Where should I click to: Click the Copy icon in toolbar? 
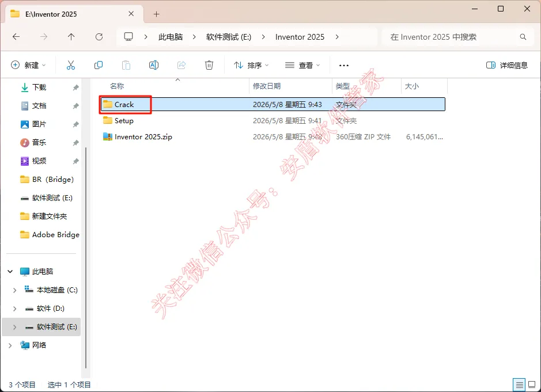tap(99, 65)
